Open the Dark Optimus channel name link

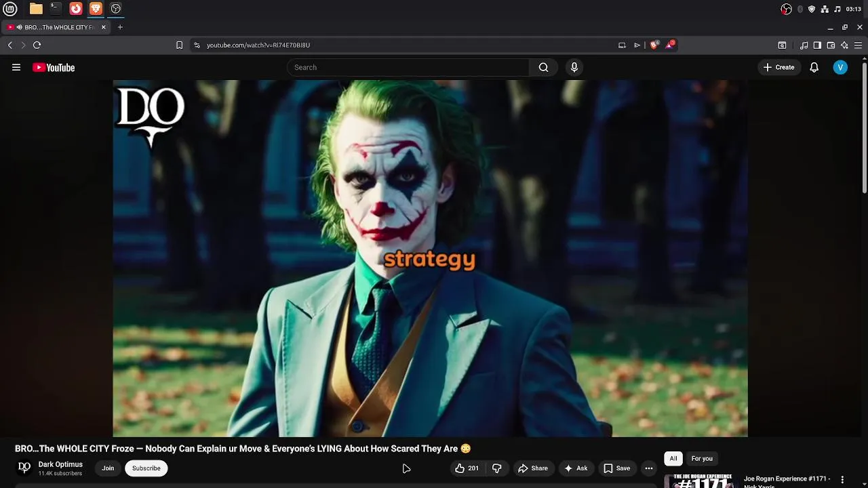tap(60, 464)
